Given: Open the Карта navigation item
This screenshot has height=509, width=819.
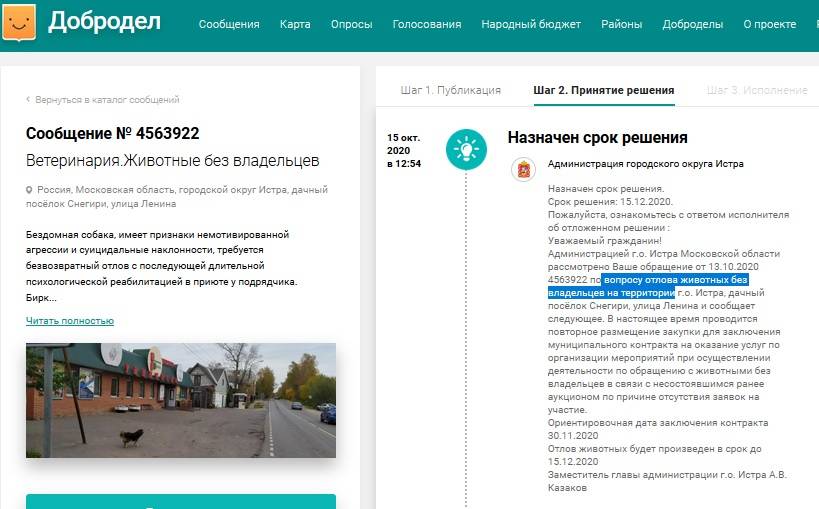Looking at the screenshot, I should coord(295,24).
